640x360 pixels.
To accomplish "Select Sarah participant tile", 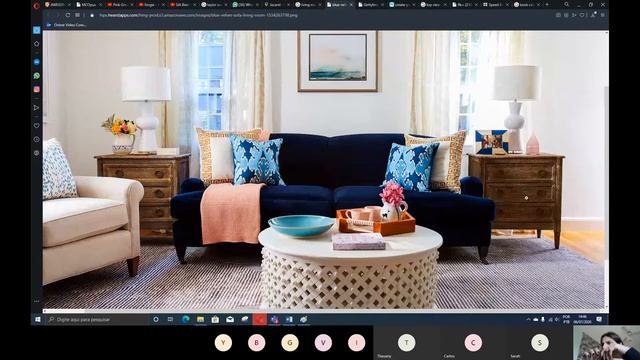I will (x=540, y=343).
